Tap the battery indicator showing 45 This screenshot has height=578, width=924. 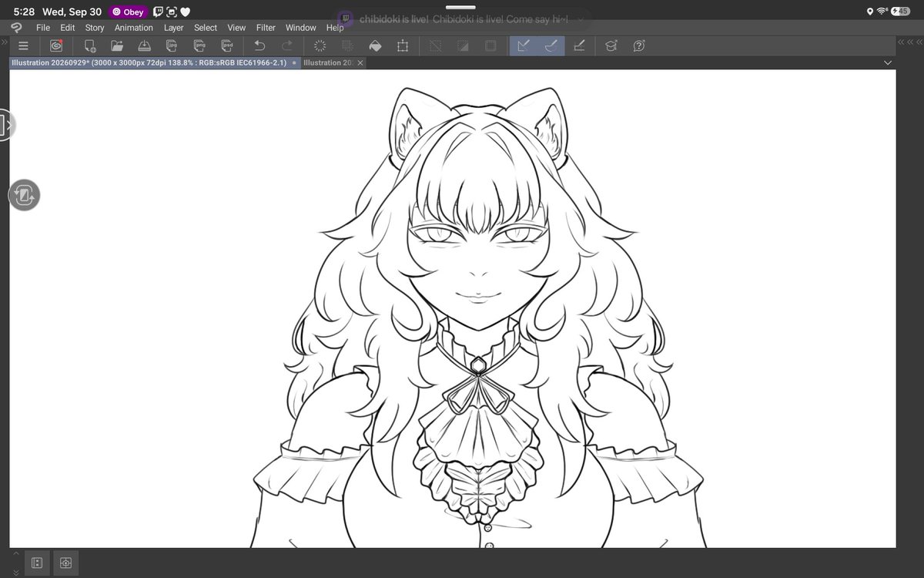click(901, 12)
